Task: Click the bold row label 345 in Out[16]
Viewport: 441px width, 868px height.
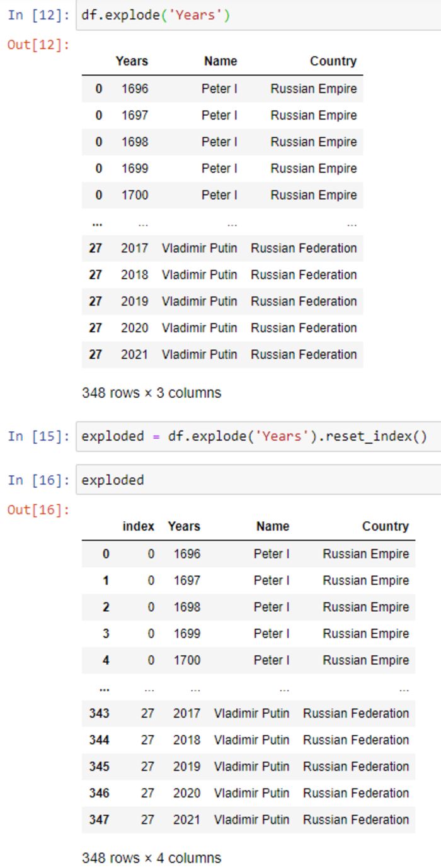Action: pos(99,767)
